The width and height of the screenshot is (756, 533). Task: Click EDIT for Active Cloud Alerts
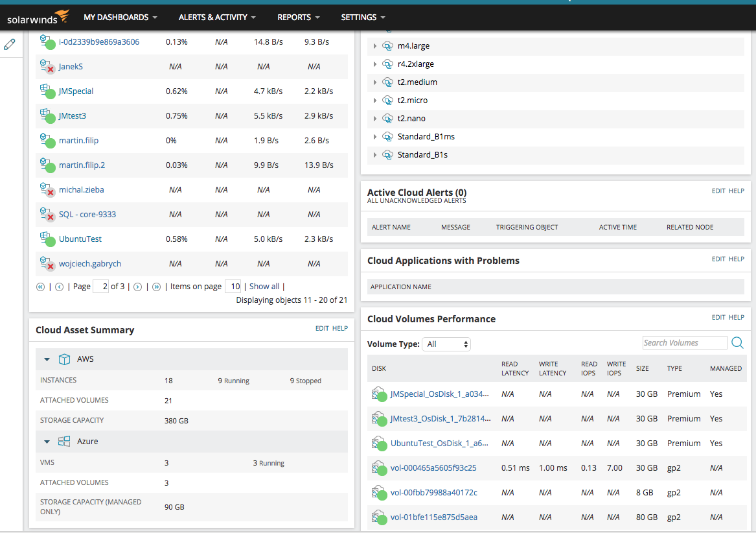pyautogui.click(x=718, y=191)
